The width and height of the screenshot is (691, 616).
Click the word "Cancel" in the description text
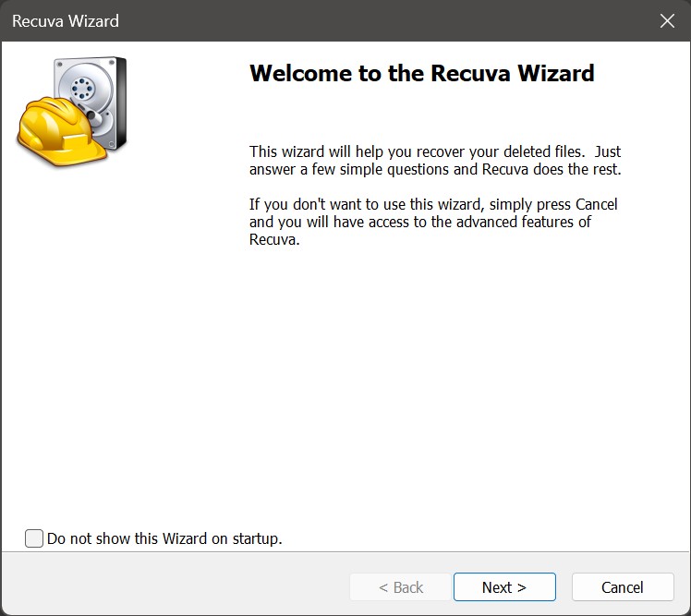coord(596,204)
